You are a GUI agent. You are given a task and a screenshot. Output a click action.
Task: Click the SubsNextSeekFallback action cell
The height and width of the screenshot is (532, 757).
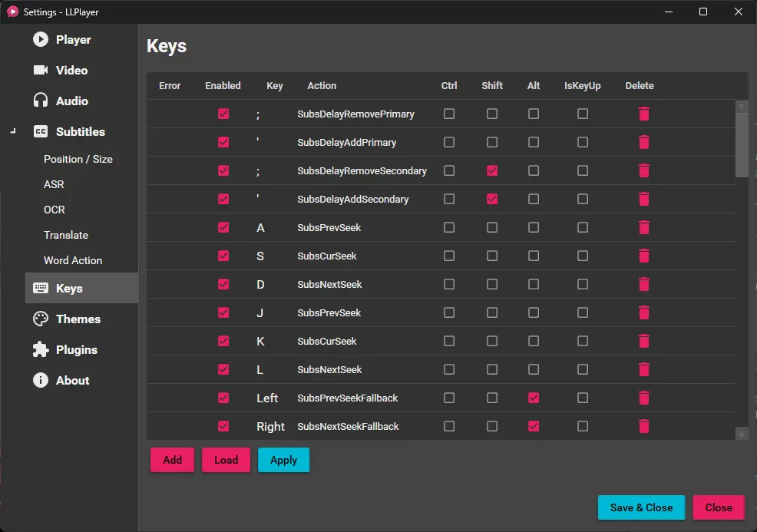348,426
